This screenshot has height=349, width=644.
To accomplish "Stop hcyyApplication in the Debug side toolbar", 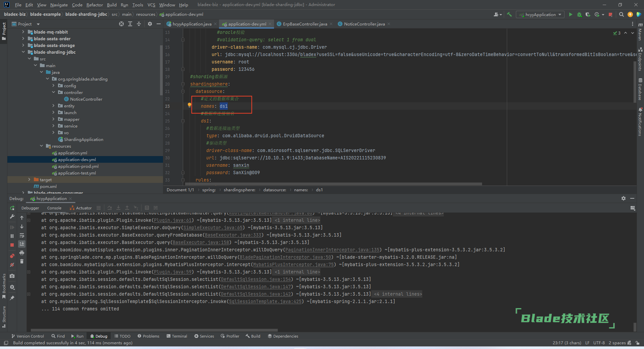I will click(x=12, y=245).
